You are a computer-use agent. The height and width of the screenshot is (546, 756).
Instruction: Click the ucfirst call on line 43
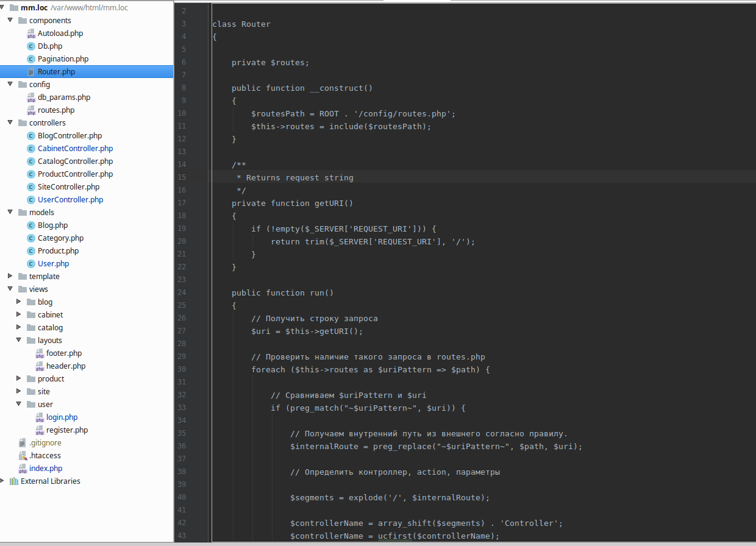(395, 536)
